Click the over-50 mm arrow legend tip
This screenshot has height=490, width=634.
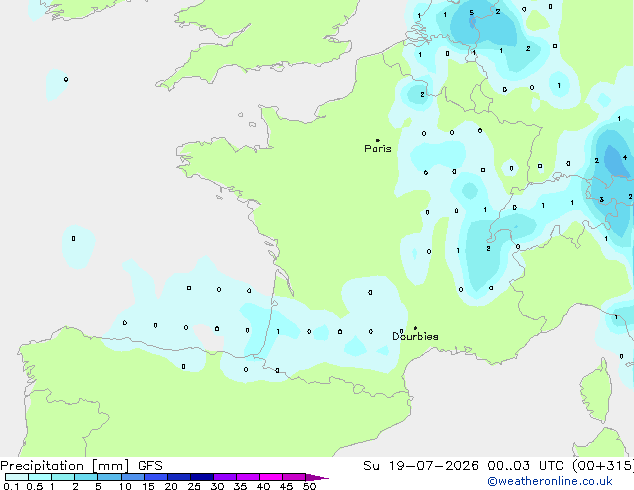(317, 477)
